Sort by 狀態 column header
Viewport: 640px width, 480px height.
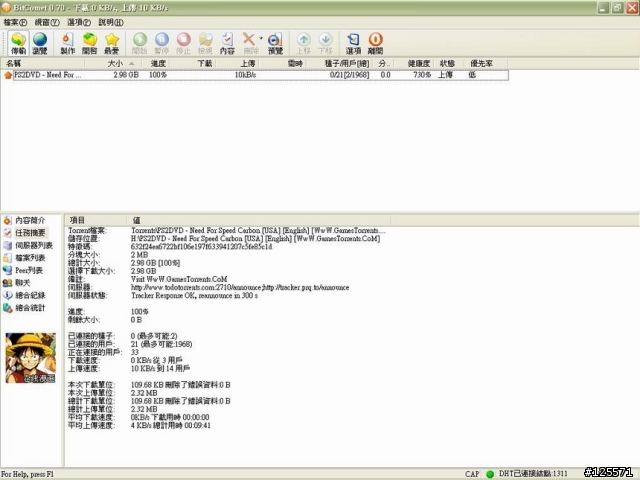pos(447,64)
